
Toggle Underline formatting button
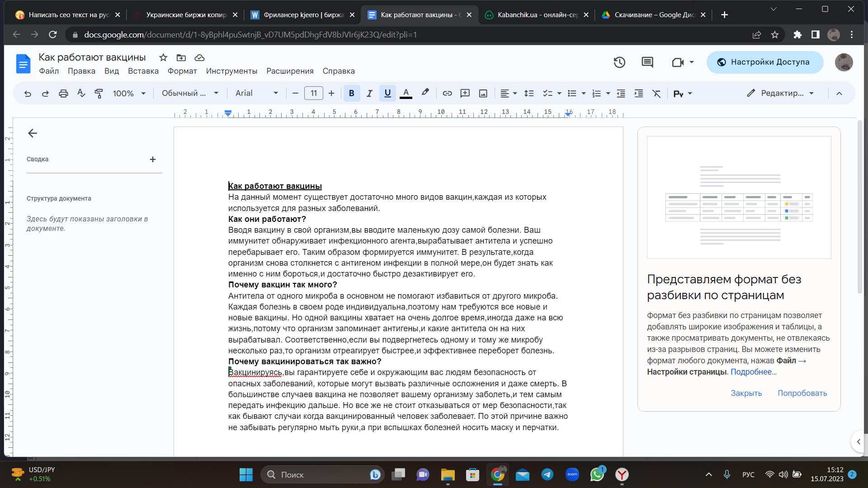coord(387,94)
